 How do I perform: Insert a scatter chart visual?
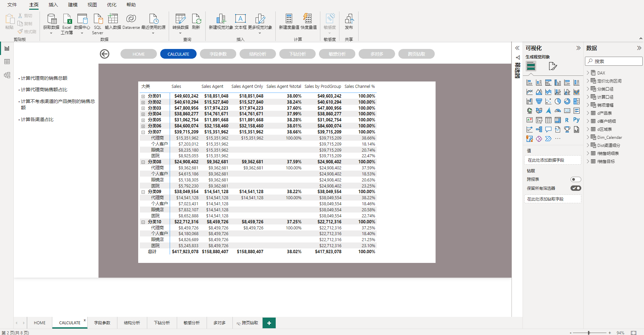548,101
